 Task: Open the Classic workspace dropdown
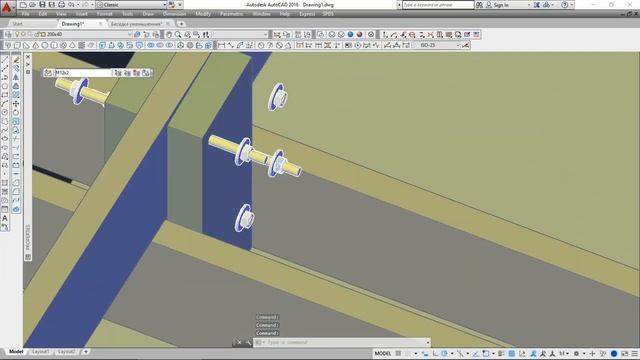coord(131,5)
